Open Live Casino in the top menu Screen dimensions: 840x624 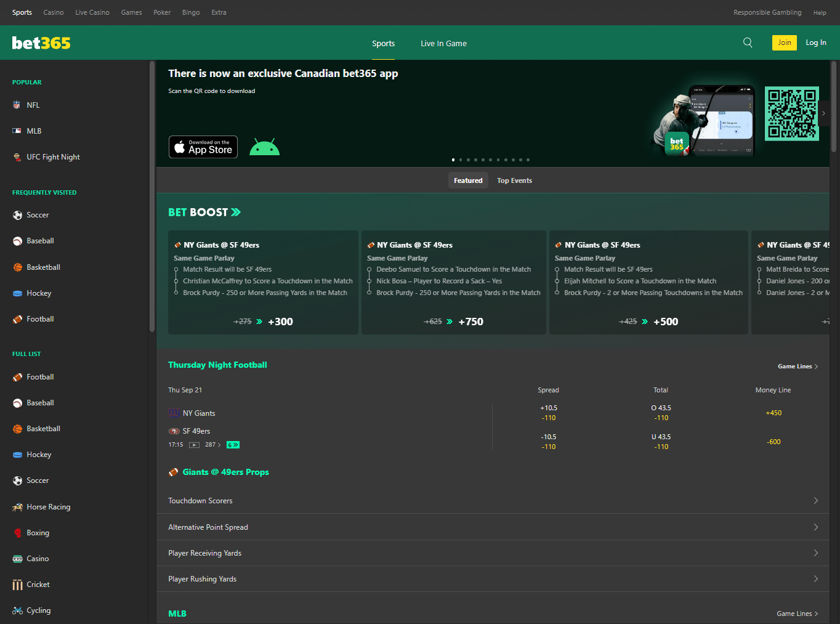92,12
